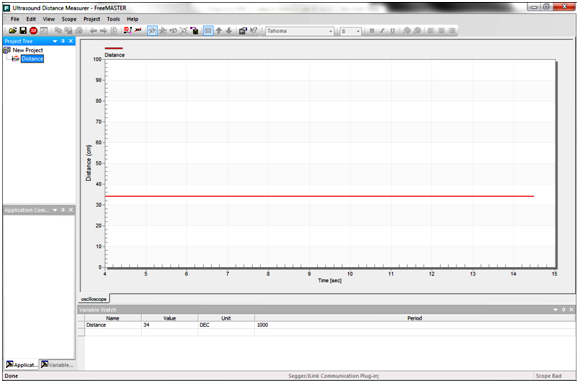Click the red recorder run icon
The width and height of the screenshot is (580, 383).
click(x=128, y=31)
